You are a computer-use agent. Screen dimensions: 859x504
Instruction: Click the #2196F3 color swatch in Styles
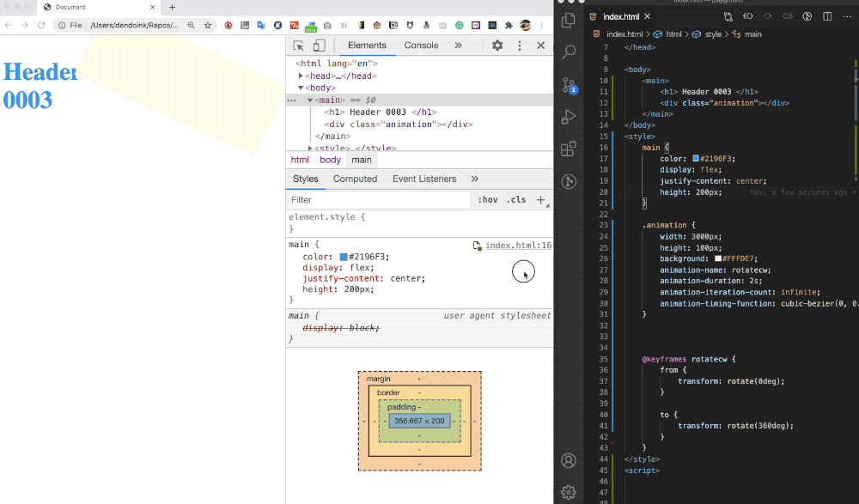tap(344, 257)
